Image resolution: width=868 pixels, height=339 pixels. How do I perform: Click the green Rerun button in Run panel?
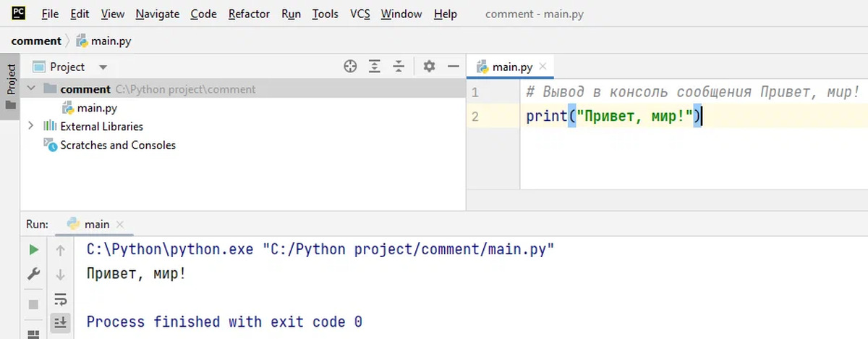pyautogui.click(x=33, y=250)
